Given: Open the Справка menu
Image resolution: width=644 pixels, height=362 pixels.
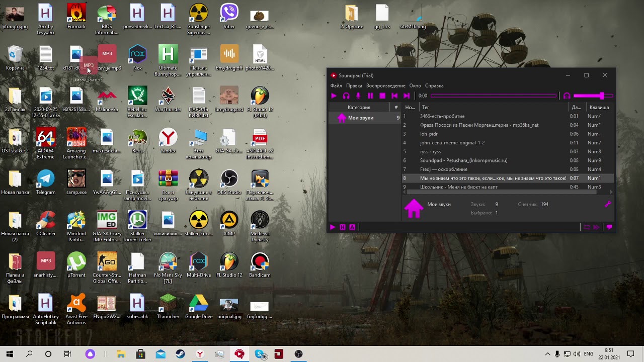Looking at the screenshot, I should point(434,85).
